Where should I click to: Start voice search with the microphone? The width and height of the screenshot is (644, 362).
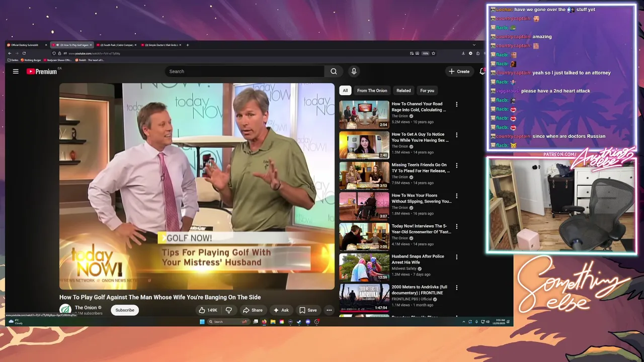pos(354,71)
